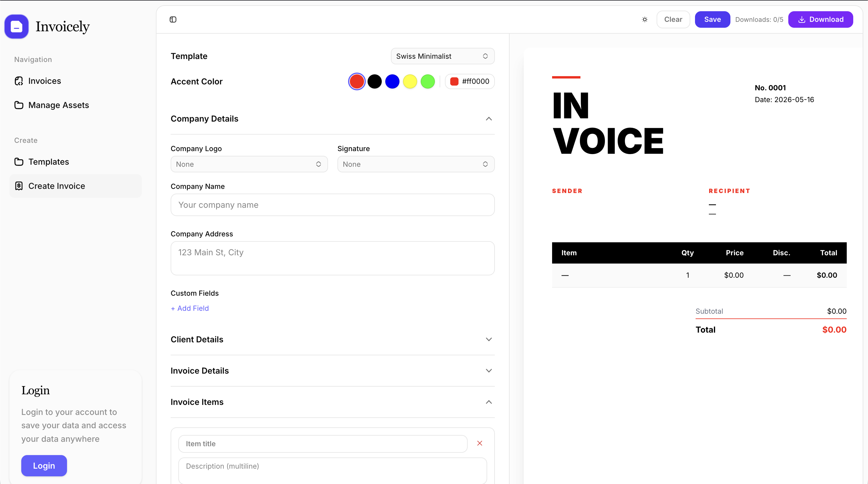Click the Save button
This screenshot has height=484, width=868.
[712, 19]
